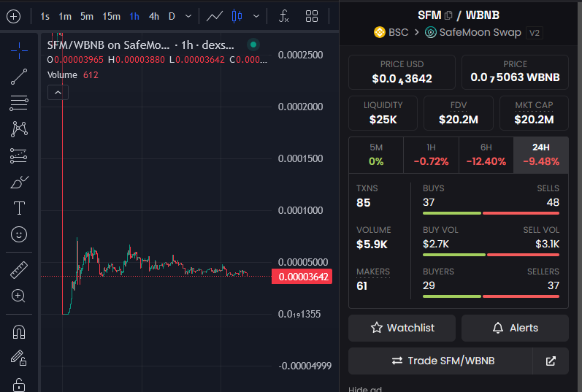The height and width of the screenshot is (392, 582).
Task: Show the 5M price change stats
Action: (x=376, y=155)
